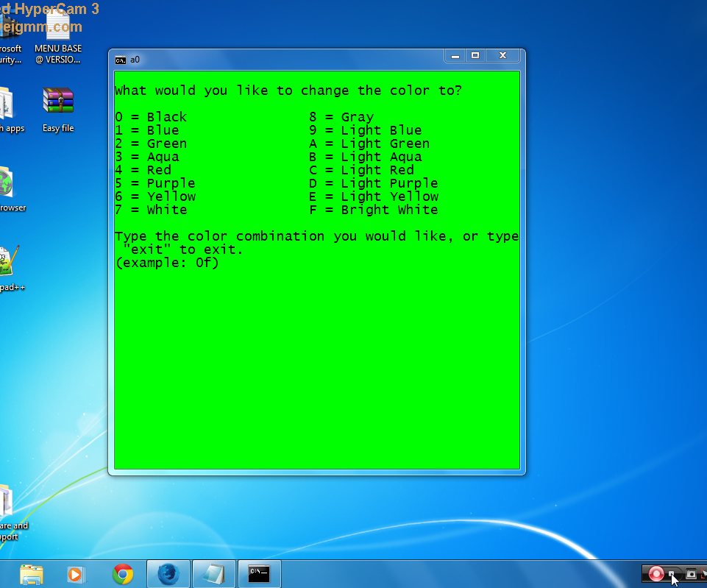Take a screenshot with HyperCam's camera icon

pyautogui.click(x=691, y=574)
